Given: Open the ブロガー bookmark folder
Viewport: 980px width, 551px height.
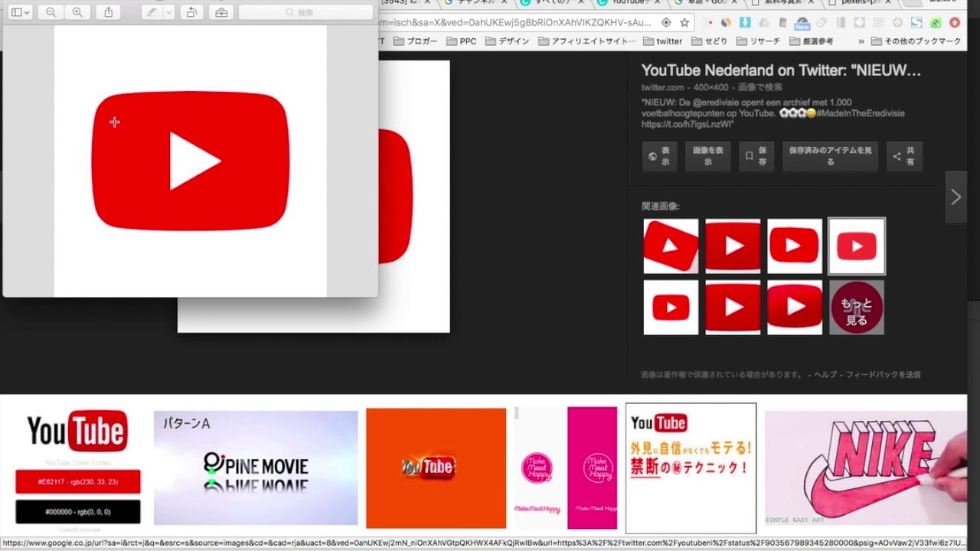Looking at the screenshot, I should [x=416, y=41].
